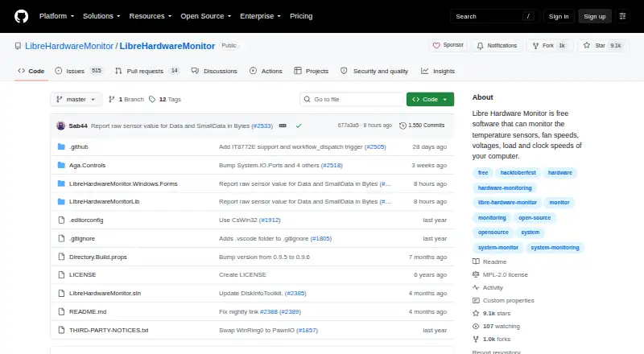644x354 pixels.
Task: Open the GitHub logo homepage
Action: [x=22, y=16]
